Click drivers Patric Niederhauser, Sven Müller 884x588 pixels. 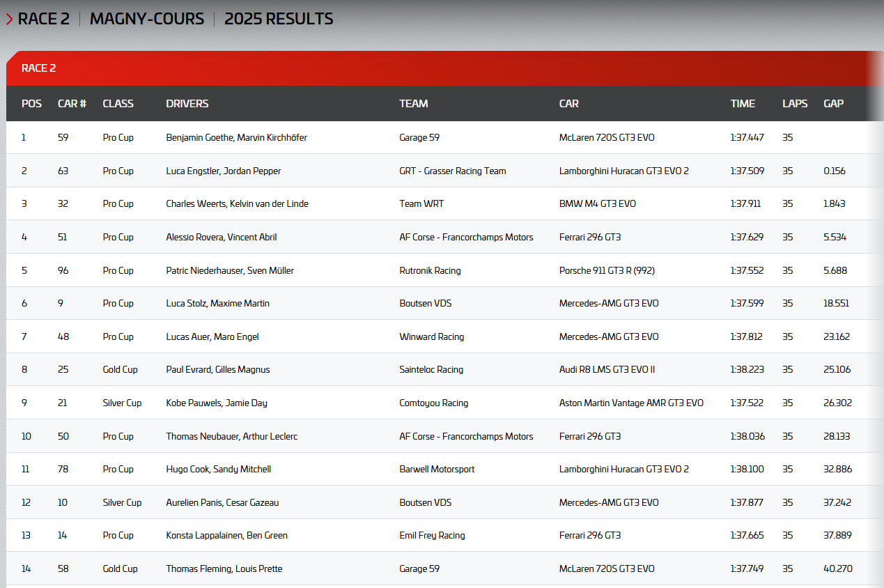[230, 270]
